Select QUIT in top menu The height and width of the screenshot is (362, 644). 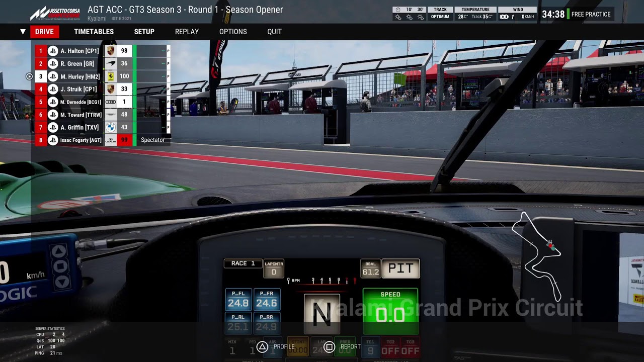click(274, 32)
